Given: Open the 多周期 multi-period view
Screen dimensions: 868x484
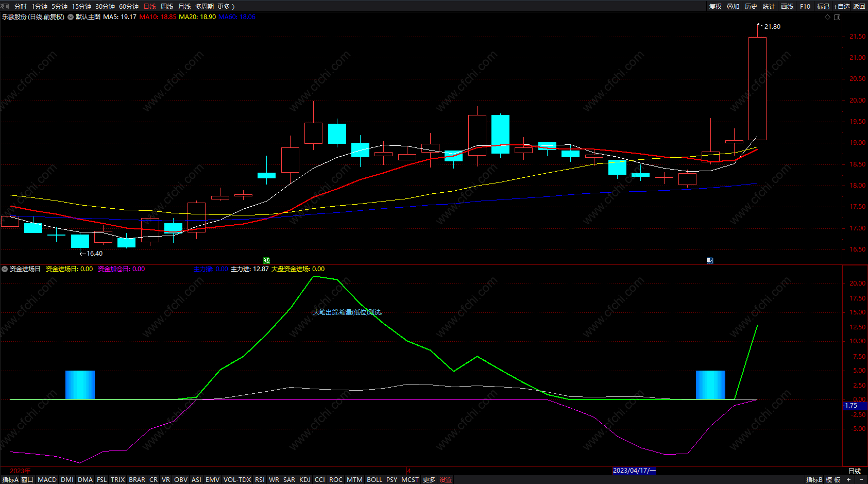Looking at the screenshot, I should 205,6.
